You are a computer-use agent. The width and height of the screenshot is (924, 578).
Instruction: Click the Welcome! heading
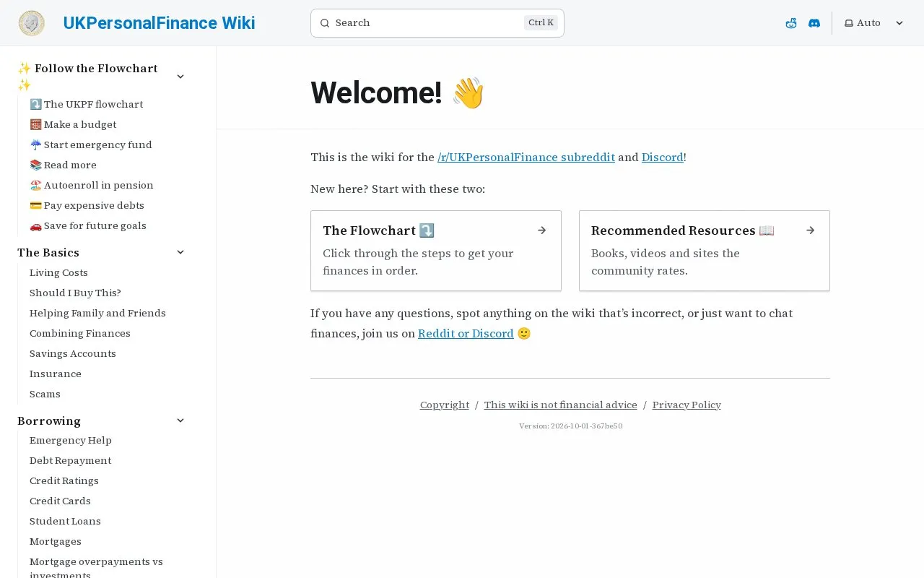point(397,93)
